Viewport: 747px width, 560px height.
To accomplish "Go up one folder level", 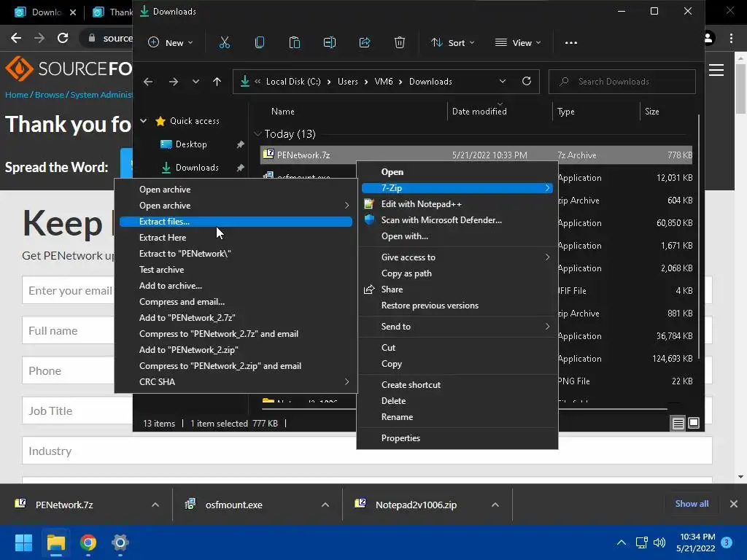I will [x=217, y=82].
